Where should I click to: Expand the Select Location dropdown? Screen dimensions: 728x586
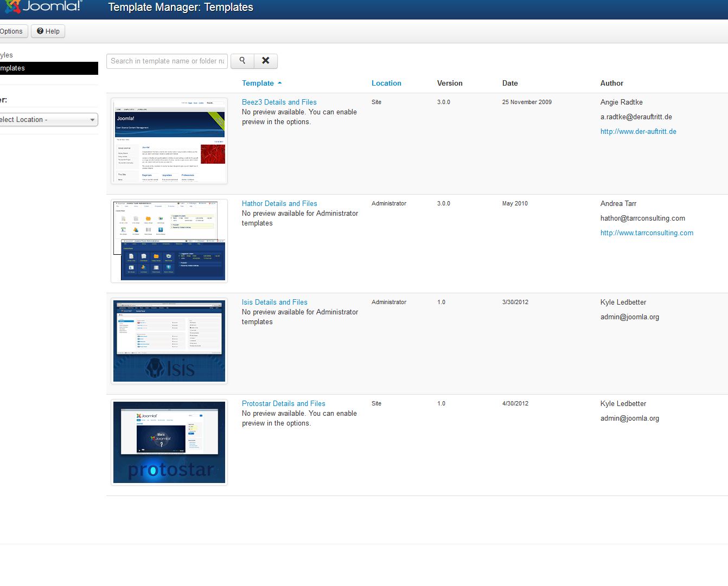pyautogui.click(x=48, y=119)
